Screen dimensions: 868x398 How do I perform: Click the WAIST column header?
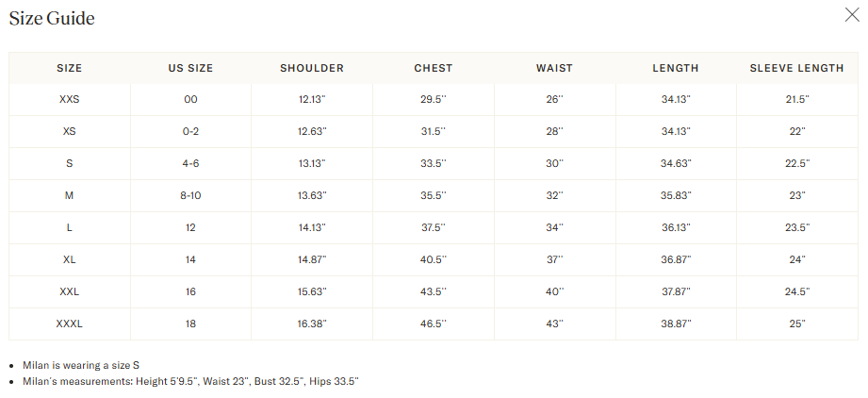pyautogui.click(x=554, y=68)
